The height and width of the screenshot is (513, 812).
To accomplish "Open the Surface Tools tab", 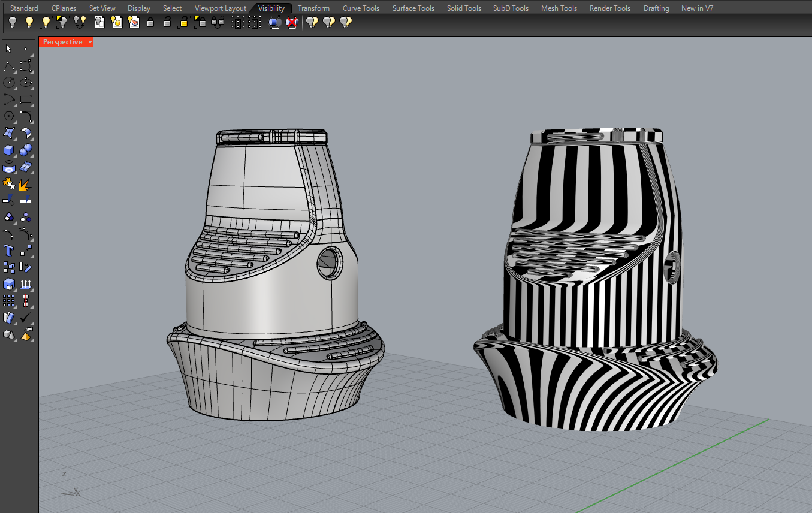I will pos(413,8).
